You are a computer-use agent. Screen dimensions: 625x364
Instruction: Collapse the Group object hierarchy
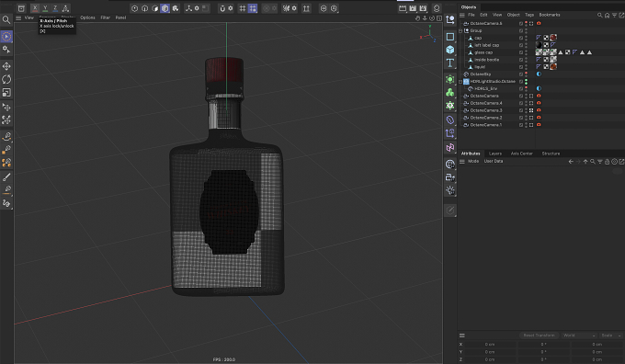click(x=460, y=30)
